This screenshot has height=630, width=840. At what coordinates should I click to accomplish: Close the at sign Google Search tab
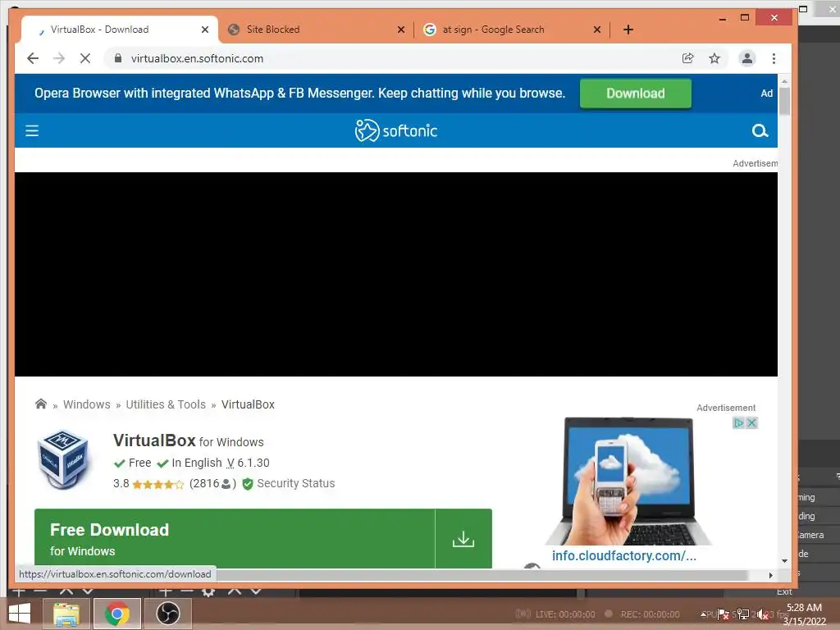click(x=597, y=30)
